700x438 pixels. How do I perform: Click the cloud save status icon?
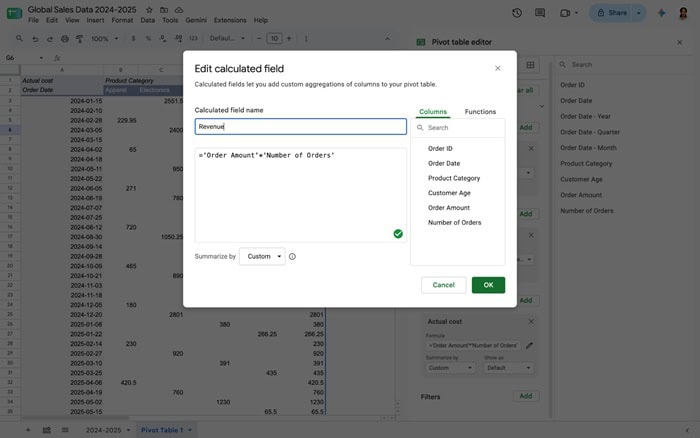pyautogui.click(x=179, y=10)
